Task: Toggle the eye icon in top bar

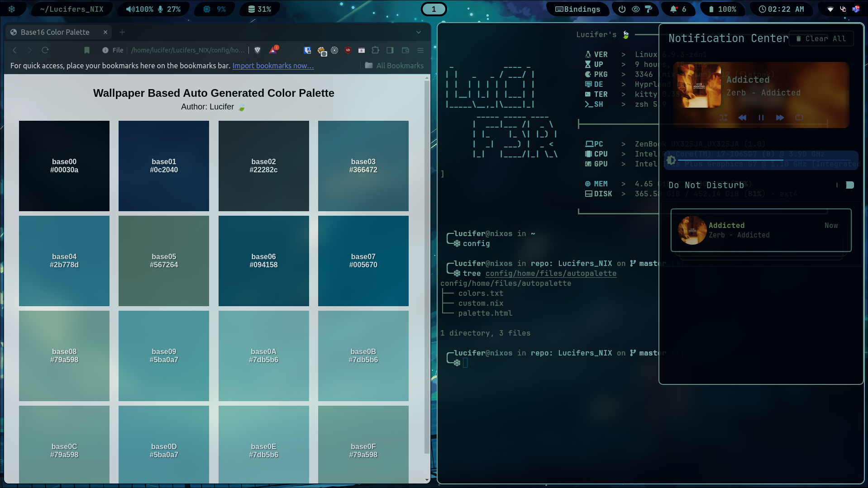Action: click(x=636, y=9)
